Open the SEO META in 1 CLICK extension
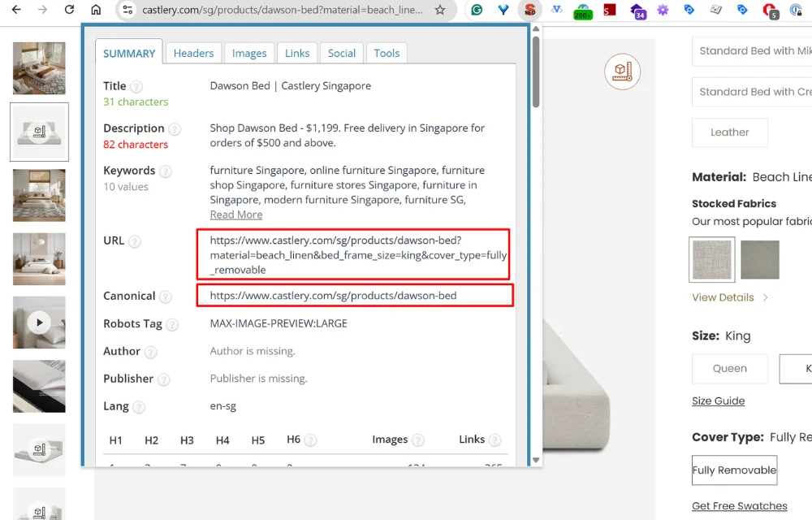The image size is (812, 520). [529, 11]
